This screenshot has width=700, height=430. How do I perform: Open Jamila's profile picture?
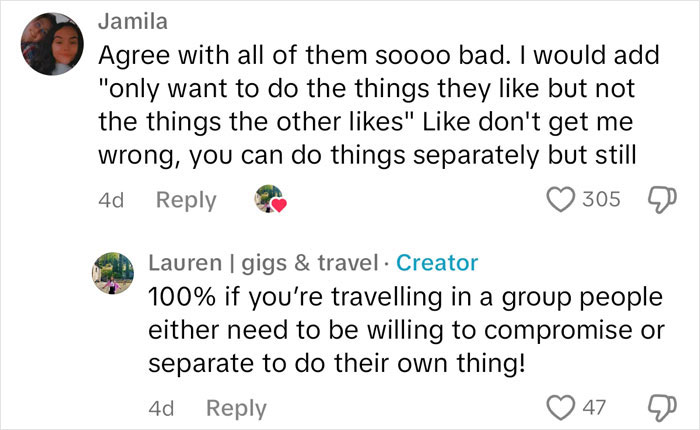[50, 45]
